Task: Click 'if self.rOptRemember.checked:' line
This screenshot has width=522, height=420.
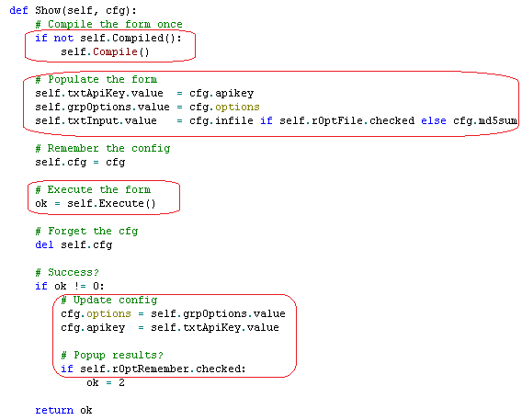Action: point(153,369)
